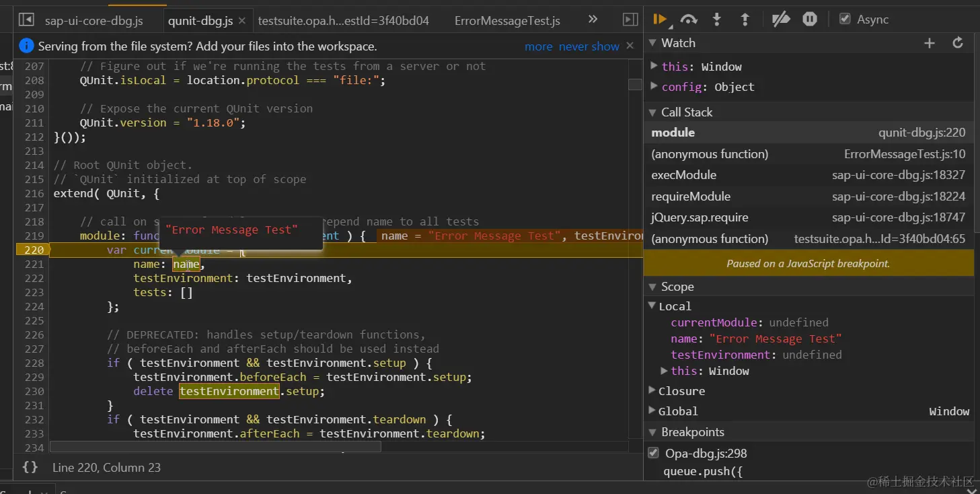Click queue.push({ breakpoint snippet
Image resolution: width=980 pixels, height=494 pixels.
(x=703, y=471)
